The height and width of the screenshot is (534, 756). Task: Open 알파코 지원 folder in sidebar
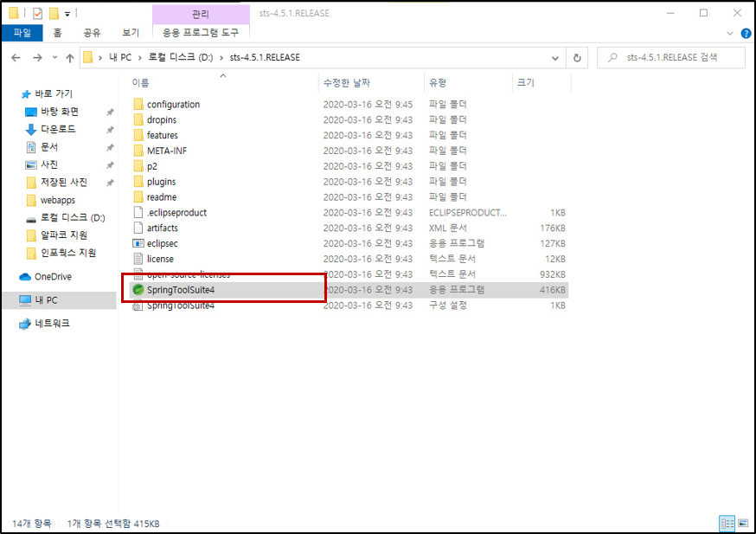(x=57, y=235)
